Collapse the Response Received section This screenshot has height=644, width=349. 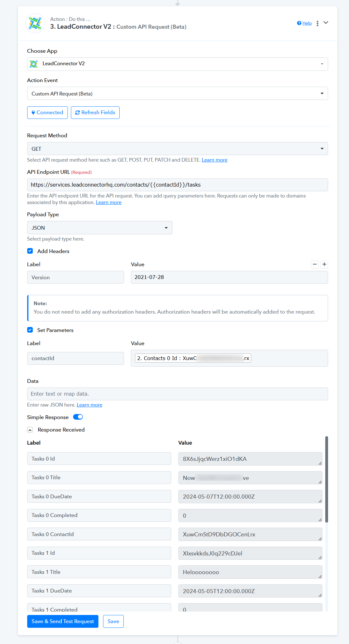click(x=30, y=430)
